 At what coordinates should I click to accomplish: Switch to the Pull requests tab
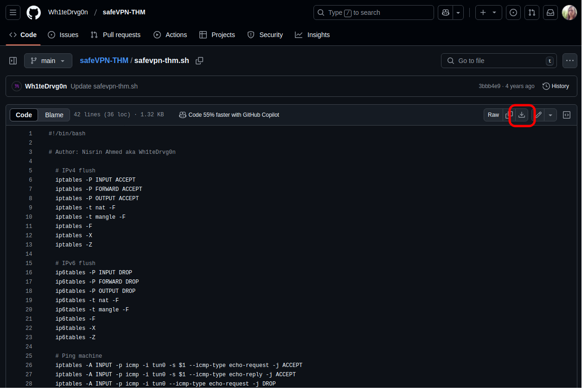115,35
